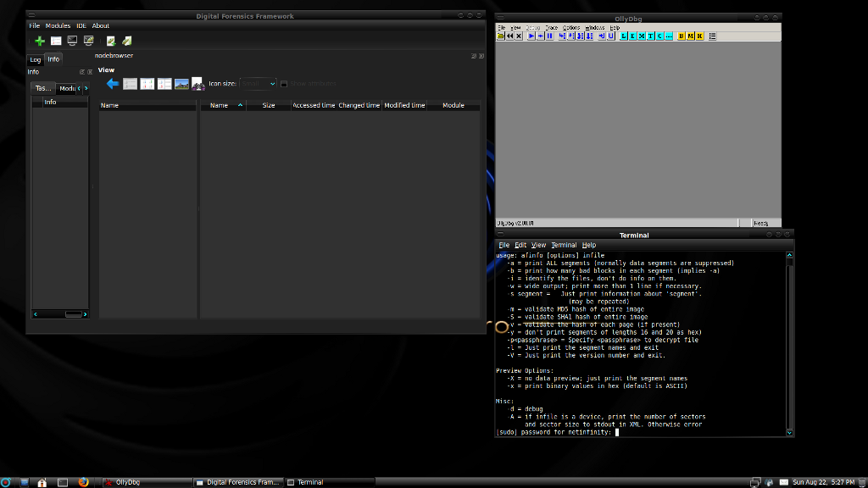The height and width of the screenshot is (488, 868).
Task: Open OllyDbg breakpoints window (B)
Action: (x=681, y=36)
